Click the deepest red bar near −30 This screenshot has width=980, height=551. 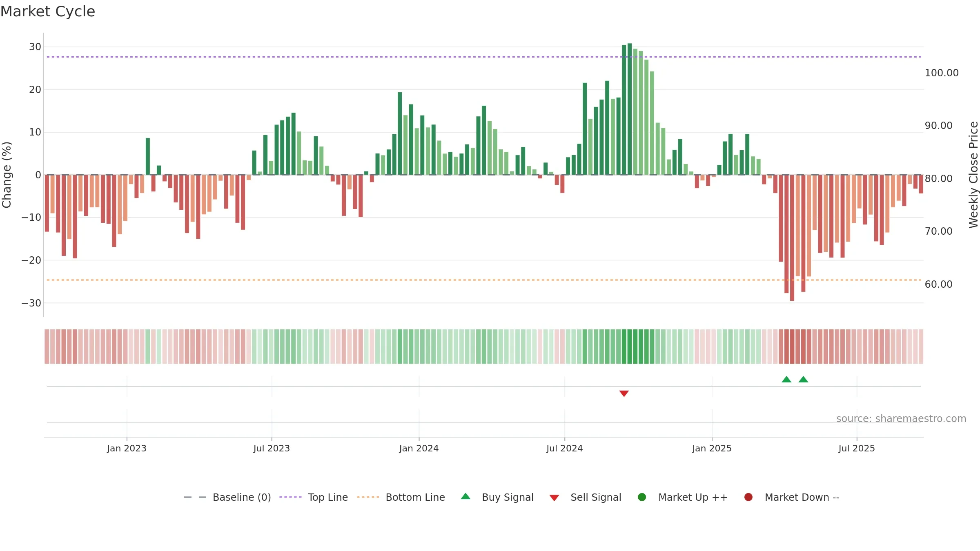[x=792, y=238]
